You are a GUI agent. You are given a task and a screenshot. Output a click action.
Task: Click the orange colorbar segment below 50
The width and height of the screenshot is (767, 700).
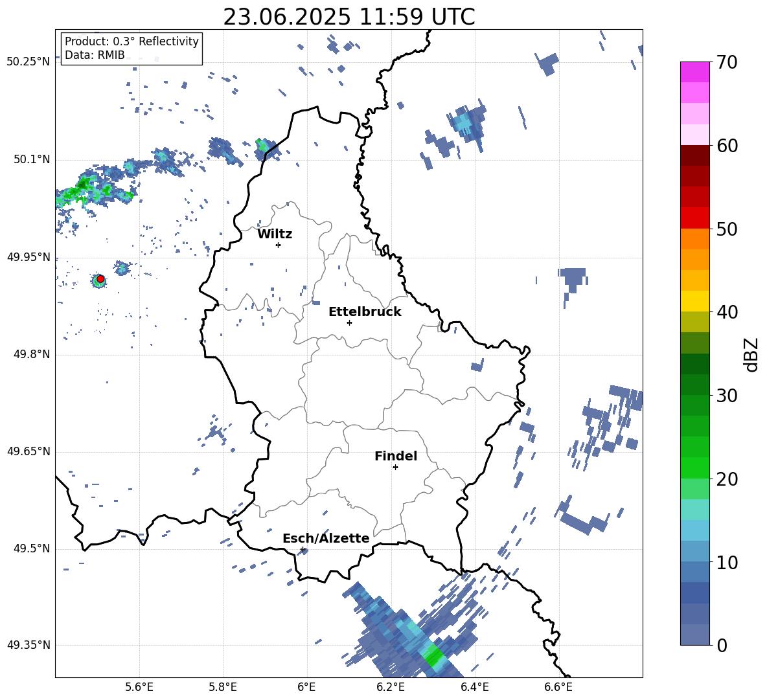(694, 238)
